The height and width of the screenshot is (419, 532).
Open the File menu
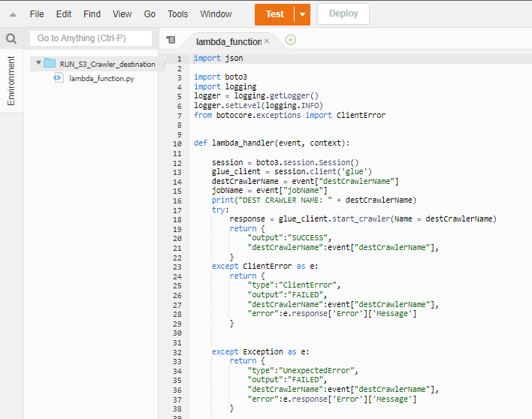(x=37, y=14)
